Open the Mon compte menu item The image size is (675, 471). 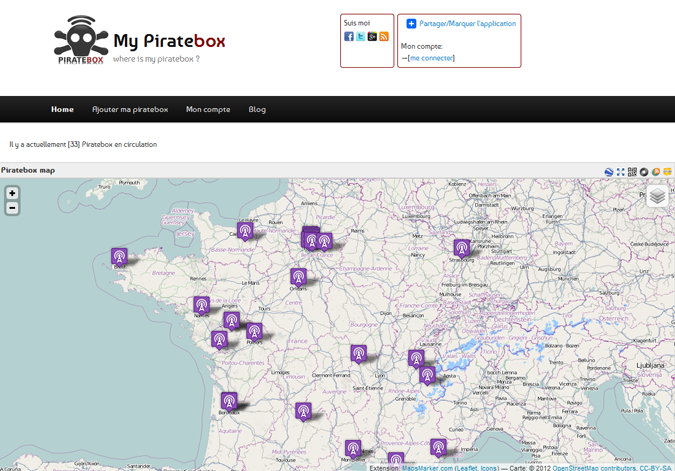coord(208,109)
